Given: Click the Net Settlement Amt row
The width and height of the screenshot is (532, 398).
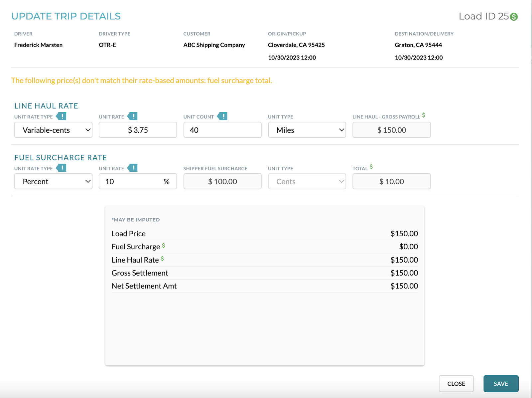Looking at the screenshot, I should [x=144, y=286].
